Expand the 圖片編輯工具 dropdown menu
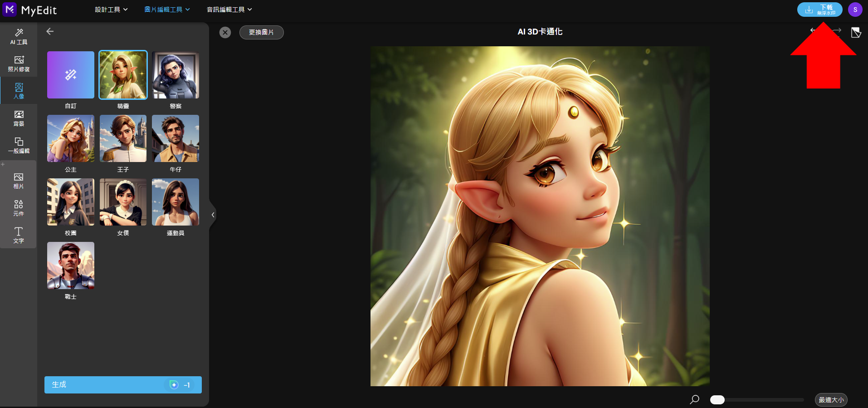The width and height of the screenshot is (868, 408). [167, 10]
